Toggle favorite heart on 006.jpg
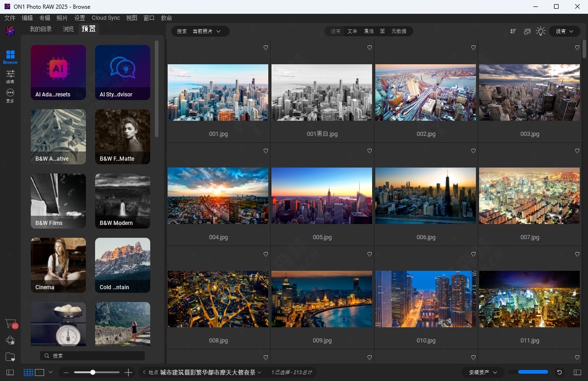The image size is (588, 381). click(x=473, y=151)
